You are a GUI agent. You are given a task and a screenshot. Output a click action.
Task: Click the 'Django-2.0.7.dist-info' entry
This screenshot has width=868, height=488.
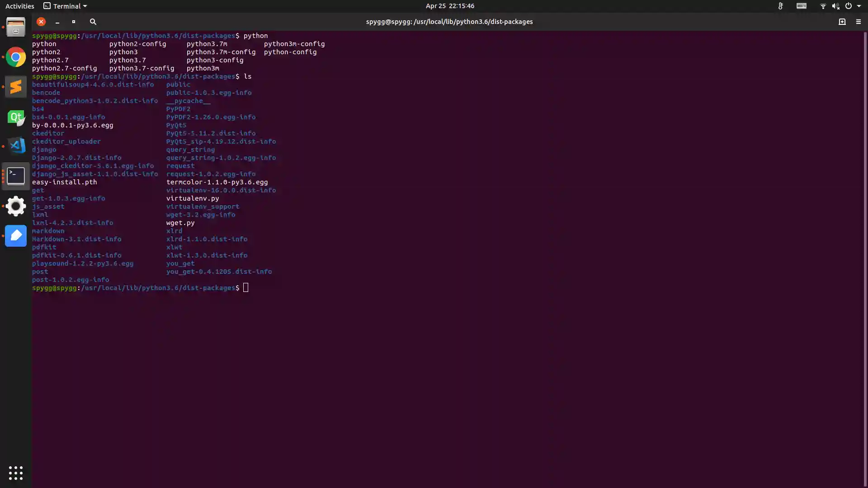[77, 158]
